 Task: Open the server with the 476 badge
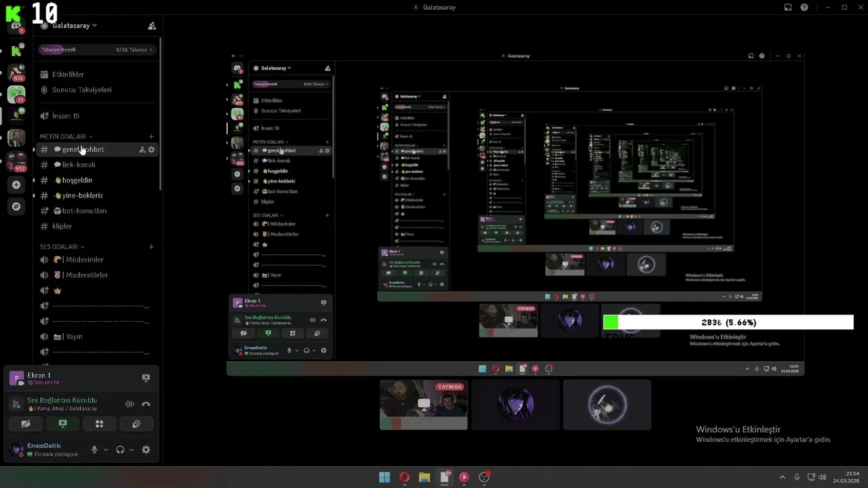[16, 73]
